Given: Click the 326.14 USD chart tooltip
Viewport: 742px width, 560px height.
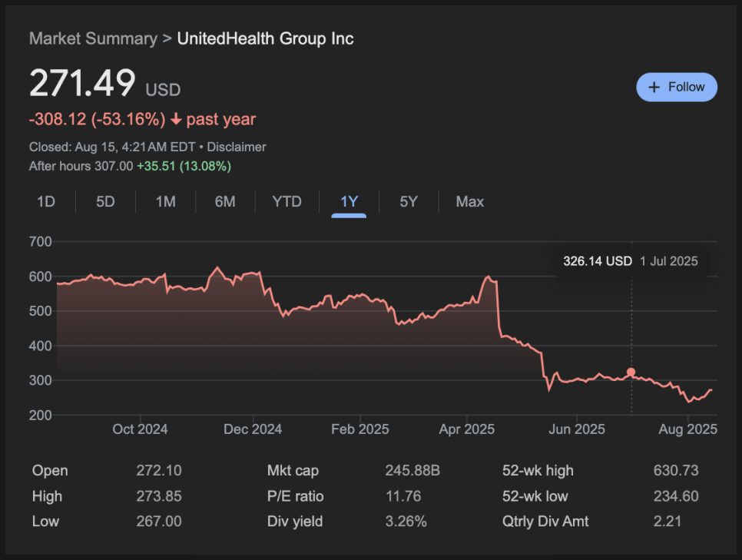Looking at the screenshot, I should [631, 261].
